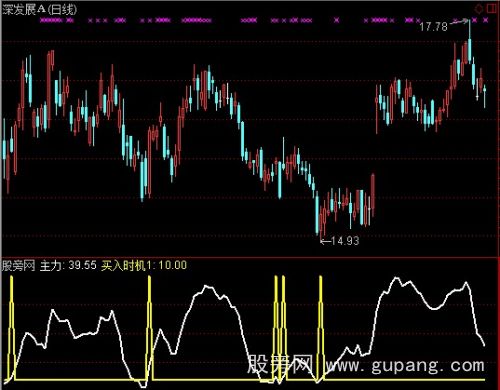
Task: Click the red square window icon
Action: click(492, 8)
